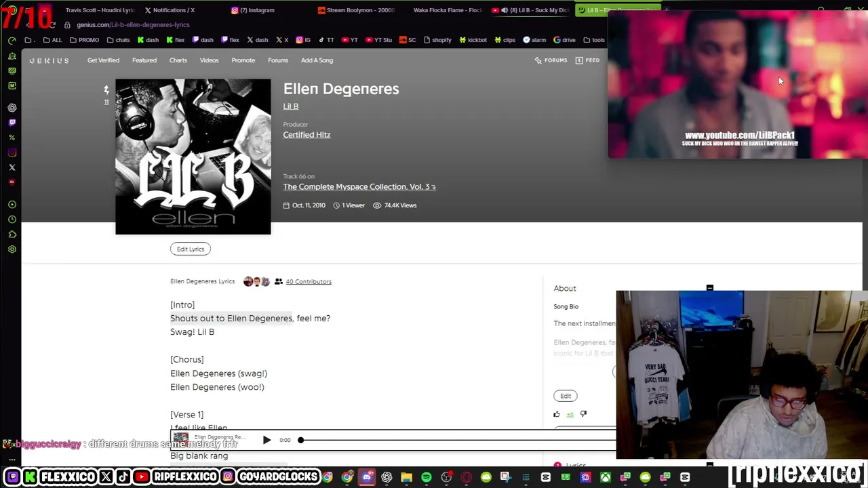Open the TT TikTok bookmark

click(326, 40)
